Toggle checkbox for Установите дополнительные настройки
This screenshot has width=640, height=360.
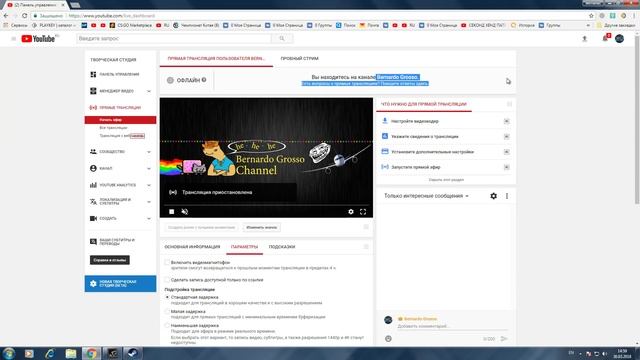pyautogui.click(x=506, y=152)
